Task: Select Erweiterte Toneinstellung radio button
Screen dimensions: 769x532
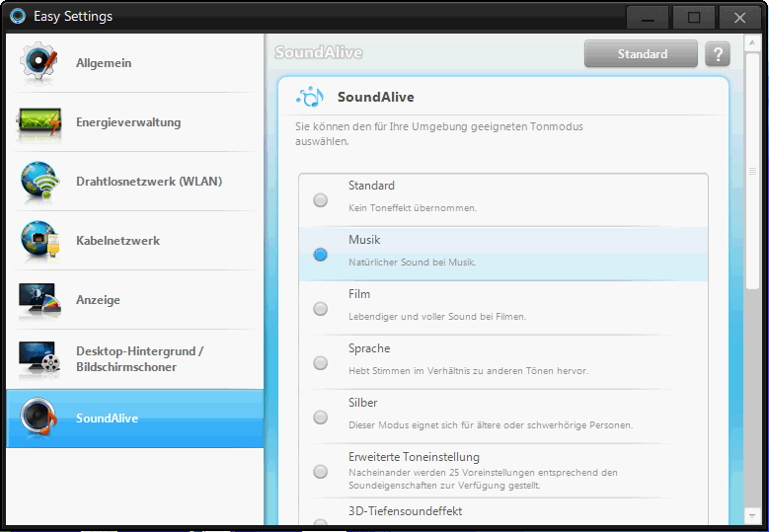Action: point(320,471)
